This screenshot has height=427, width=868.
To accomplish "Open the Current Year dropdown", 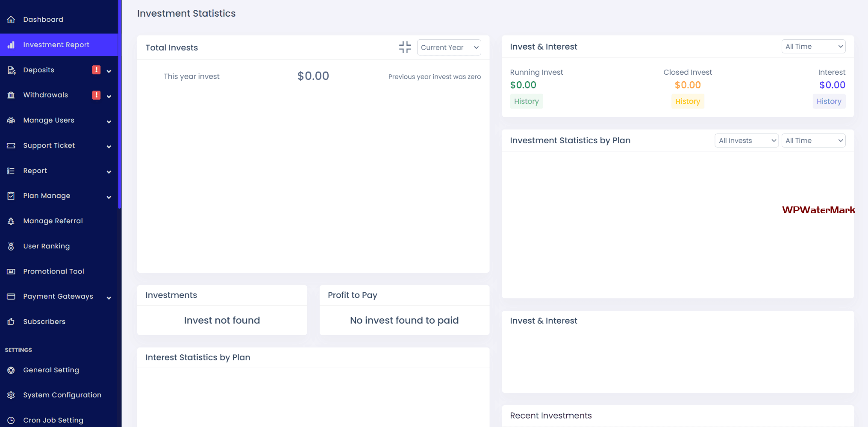I will 449,47.
